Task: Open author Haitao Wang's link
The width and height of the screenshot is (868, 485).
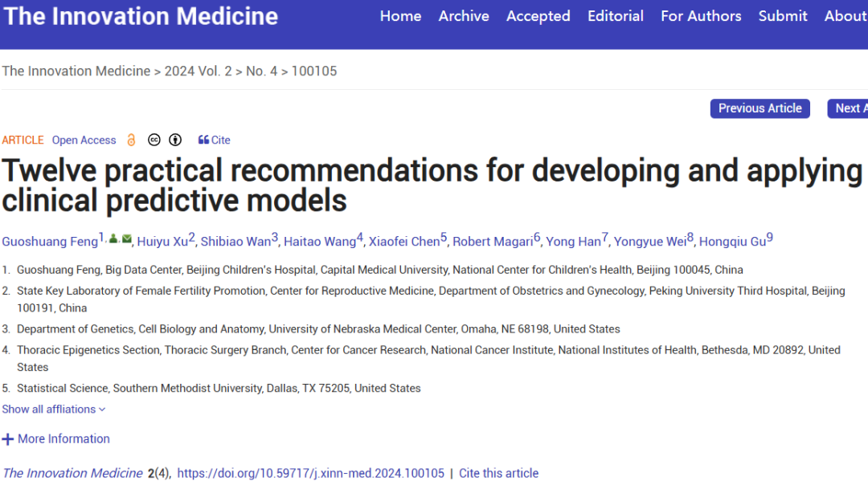Action: (320, 242)
